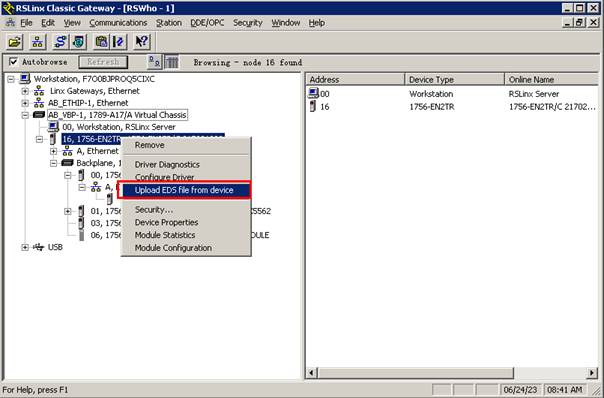Expand the AB_ETHIP-1, Ethernet driver node
Viewport: 604px width, 398px height.
pyautogui.click(x=25, y=103)
